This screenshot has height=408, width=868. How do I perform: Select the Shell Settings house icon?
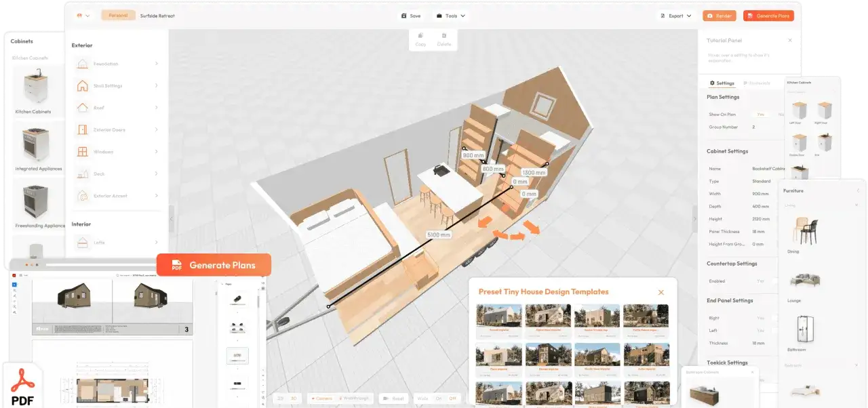[82, 86]
